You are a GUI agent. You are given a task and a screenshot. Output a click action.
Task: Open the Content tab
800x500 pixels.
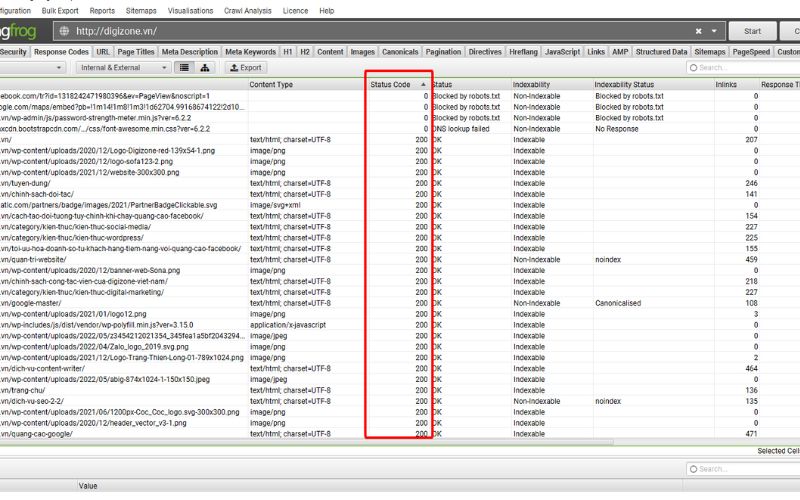pos(330,52)
